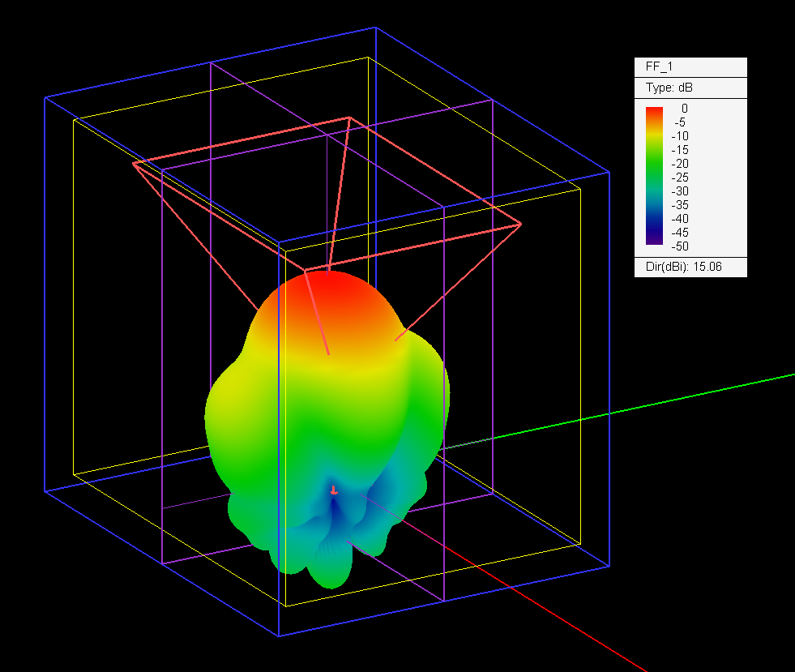
Task: Pick the violet bottom of the color bar
Action: pos(654,241)
